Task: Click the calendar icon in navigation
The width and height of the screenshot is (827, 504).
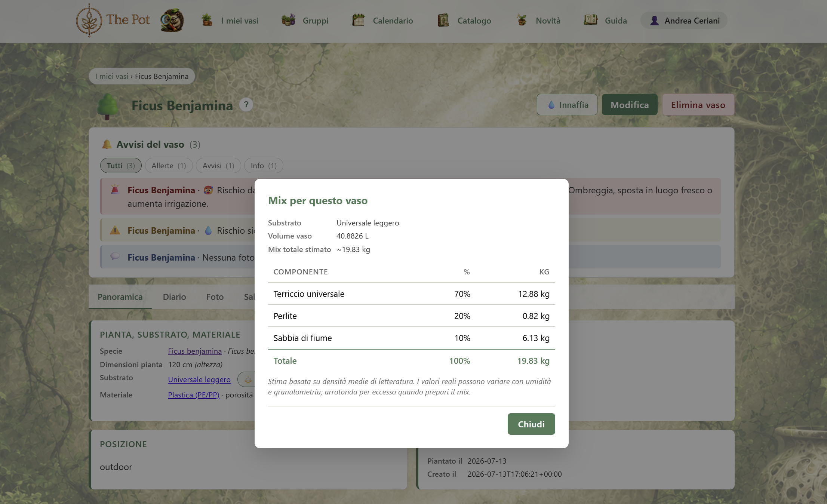Action: point(358,20)
